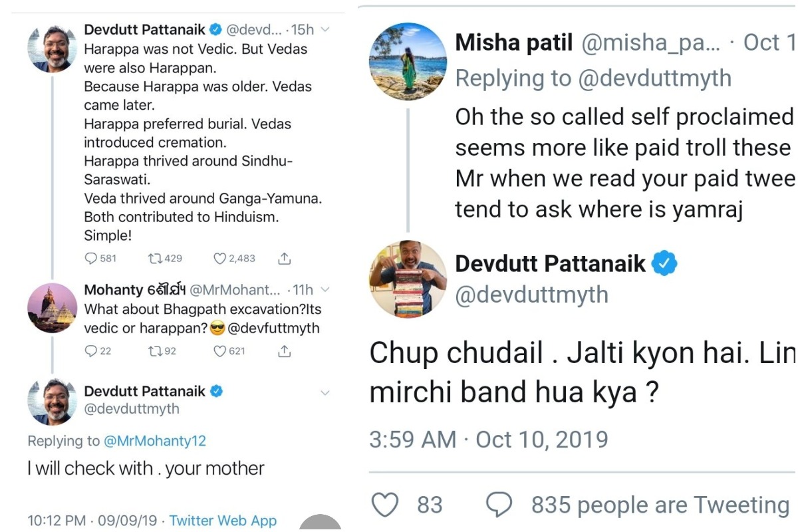Toggle the heart showing 83 likes
This screenshot has width=798, height=532.
coord(385,505)
